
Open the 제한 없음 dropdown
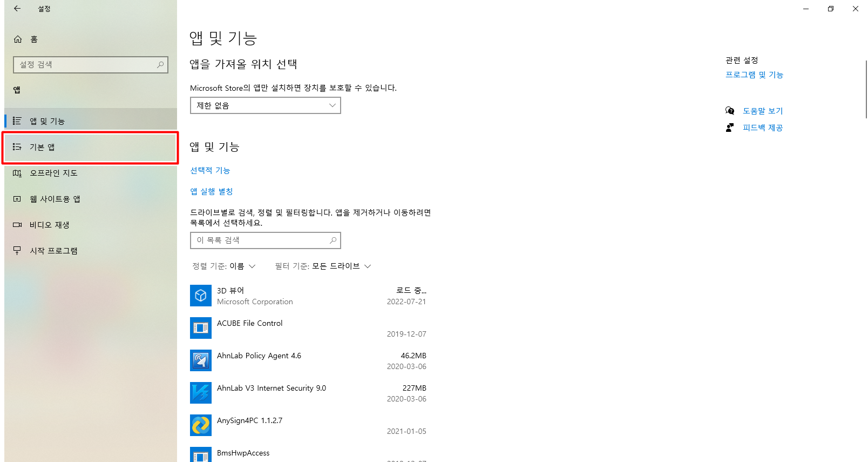266,105
